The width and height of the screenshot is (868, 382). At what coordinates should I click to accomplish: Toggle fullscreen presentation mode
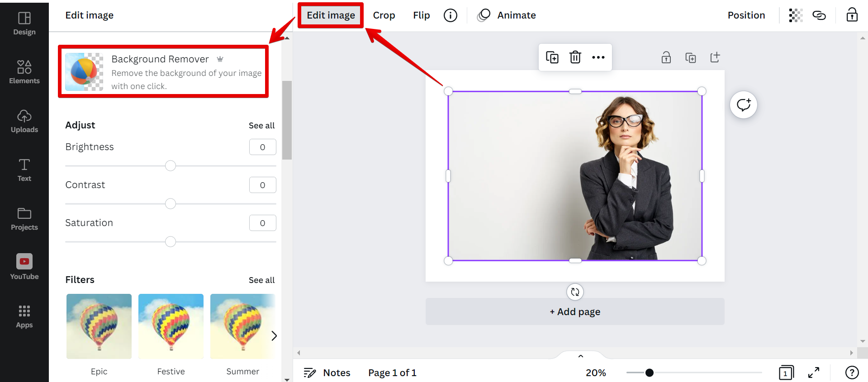814,373
